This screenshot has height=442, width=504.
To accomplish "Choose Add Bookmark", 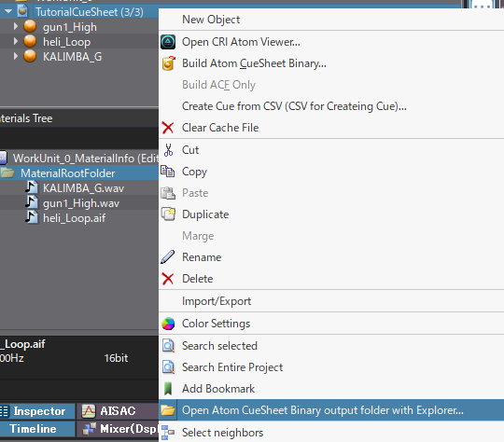I will [x=331, y=389].
